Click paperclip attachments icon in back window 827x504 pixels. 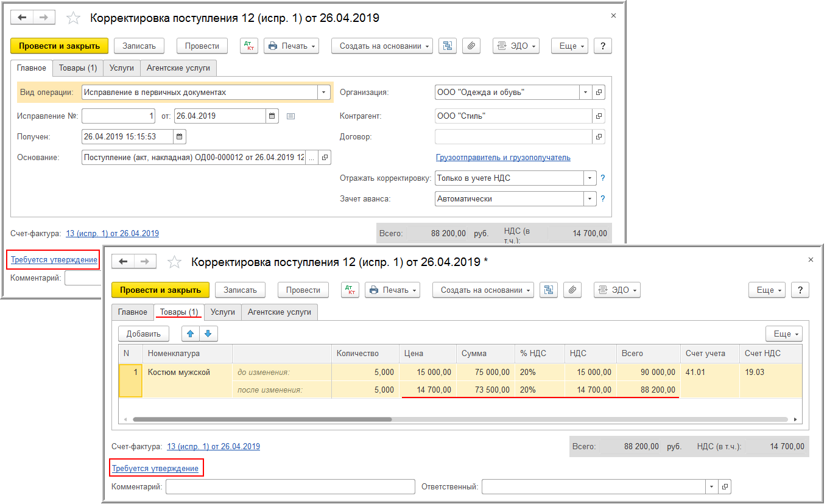(471, 46)
